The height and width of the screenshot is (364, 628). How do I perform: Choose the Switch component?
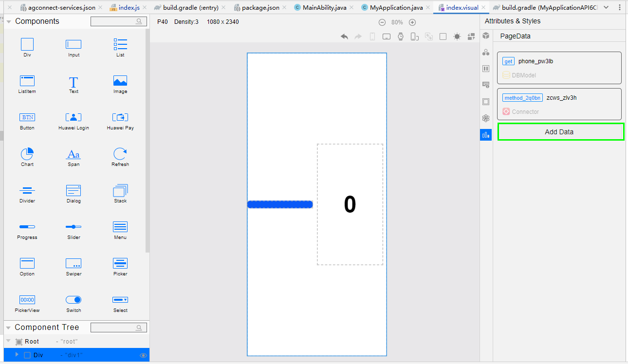[x=74, y=303]
